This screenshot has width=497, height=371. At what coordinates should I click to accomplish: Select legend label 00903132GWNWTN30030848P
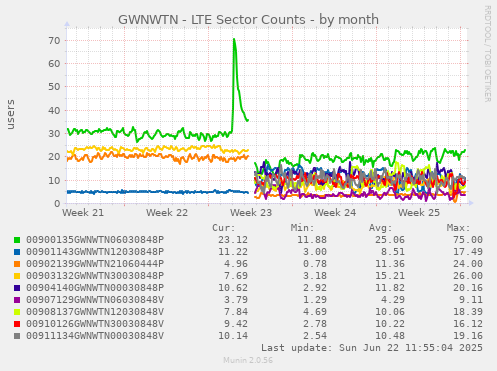point(95,276)
